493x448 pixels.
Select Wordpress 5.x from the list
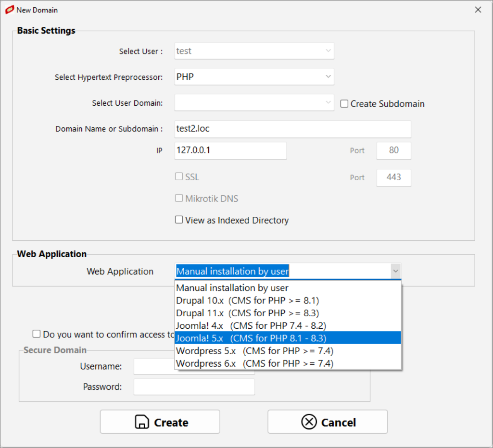click(254, 350)
